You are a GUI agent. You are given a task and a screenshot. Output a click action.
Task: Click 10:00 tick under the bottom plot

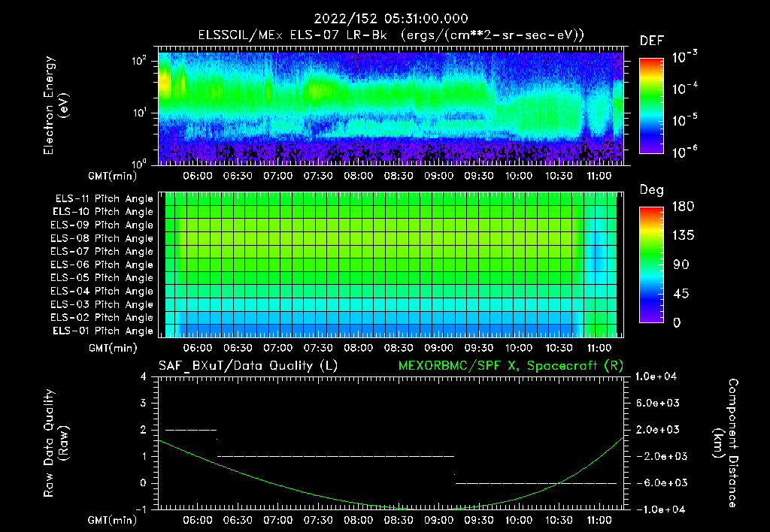(x=519, y=520)
